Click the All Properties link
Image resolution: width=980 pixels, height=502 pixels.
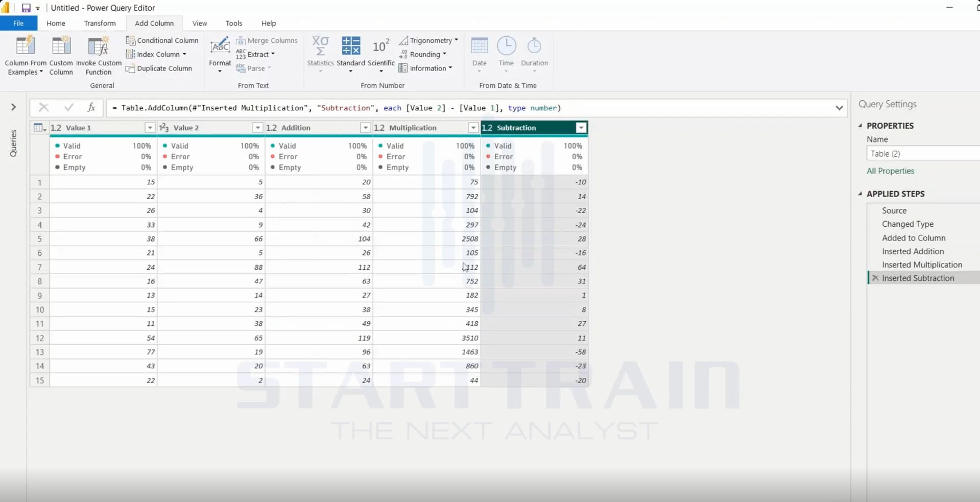coord(890,171)
